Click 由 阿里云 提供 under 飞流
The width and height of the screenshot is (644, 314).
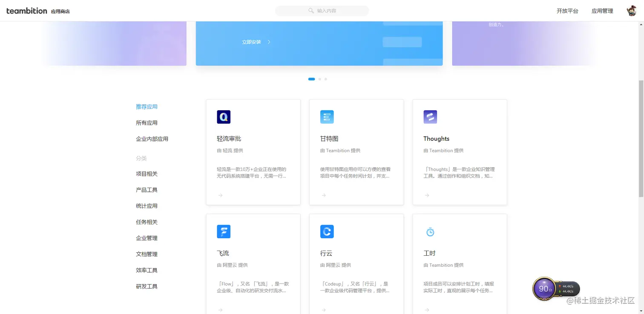coord(232,265)
